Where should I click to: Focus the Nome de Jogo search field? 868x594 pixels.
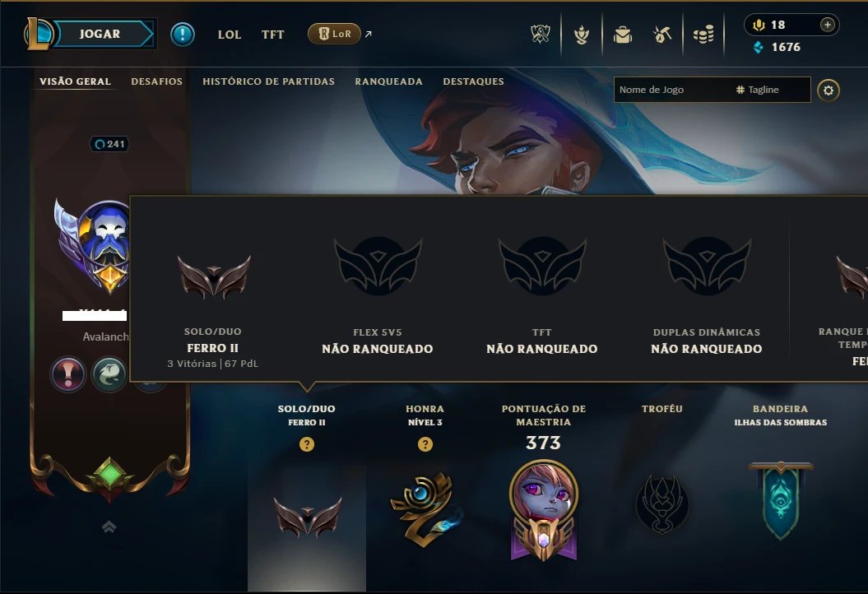[x=671, y=90]
